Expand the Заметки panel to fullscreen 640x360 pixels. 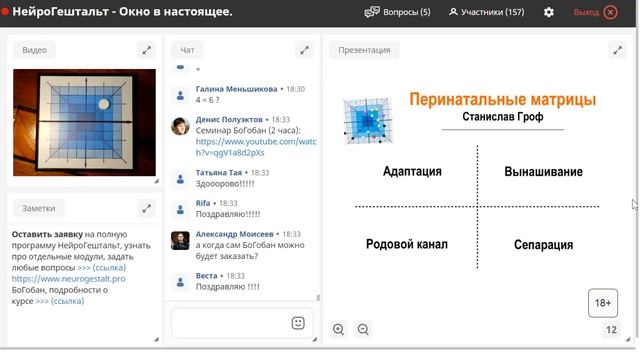click(x=147, y=208)
